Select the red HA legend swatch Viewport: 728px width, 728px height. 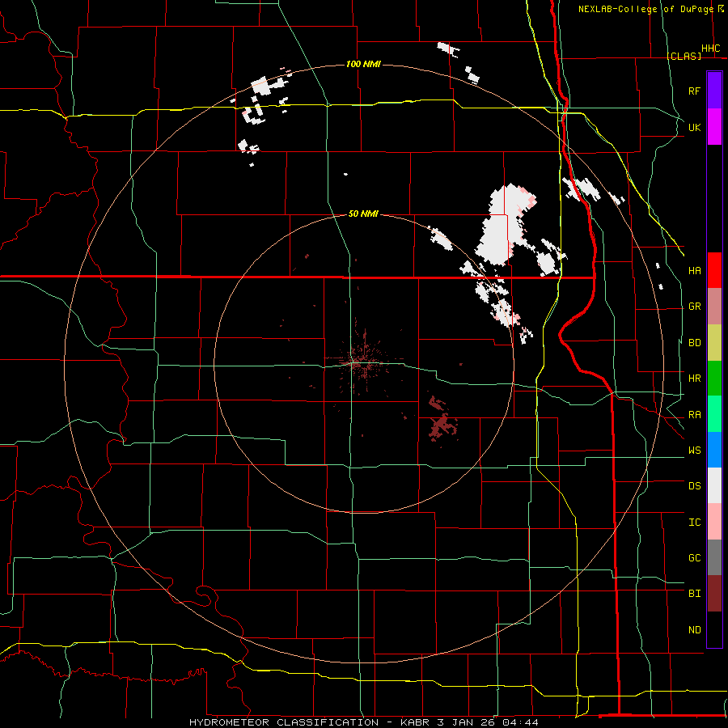tap(714, 270)
